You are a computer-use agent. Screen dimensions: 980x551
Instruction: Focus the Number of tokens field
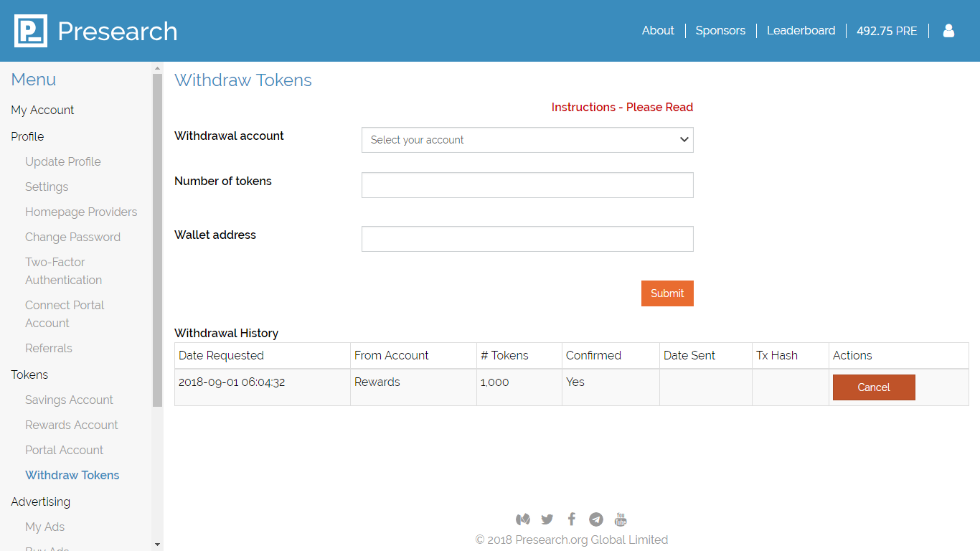click(x=527, y=185)
